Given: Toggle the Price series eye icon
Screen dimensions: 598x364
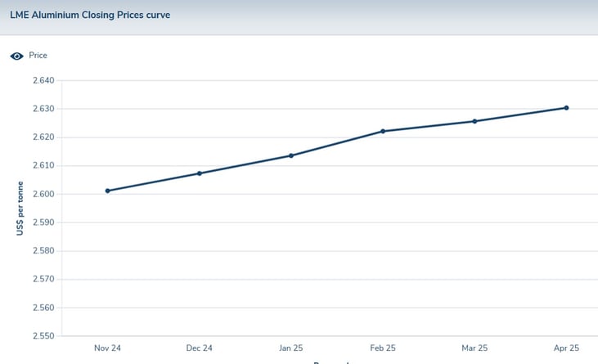Looking at the screenshot, I should [x=16, y=56].
